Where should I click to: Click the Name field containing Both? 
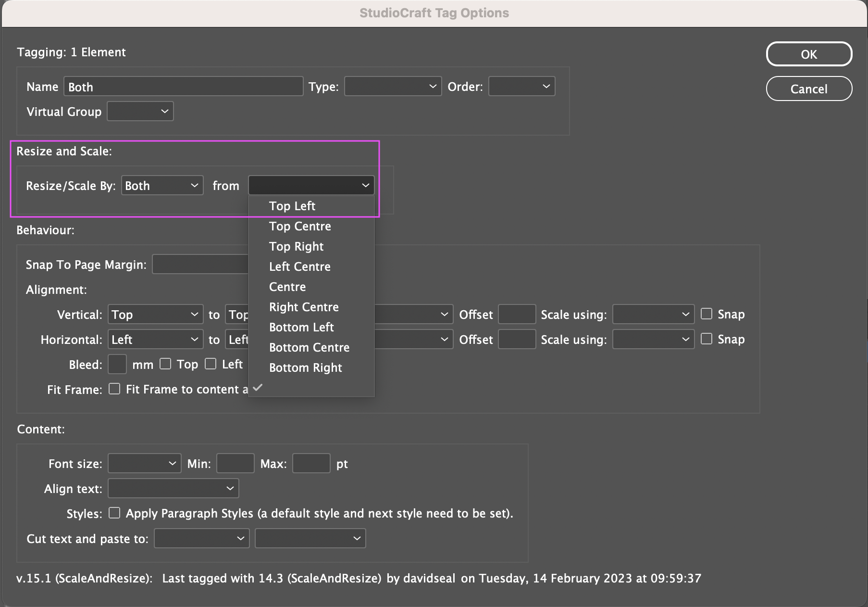click(183, 87)
